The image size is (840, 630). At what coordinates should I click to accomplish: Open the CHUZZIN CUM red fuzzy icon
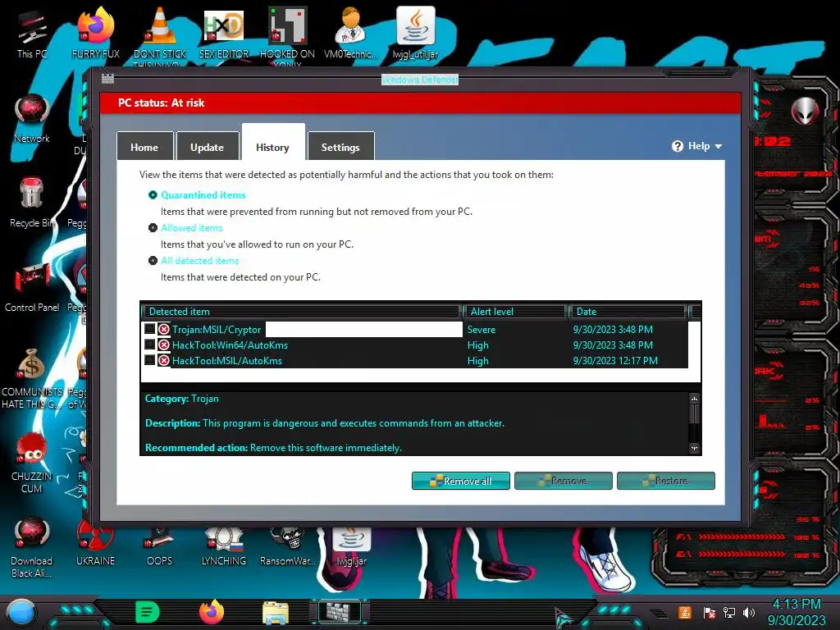pos(32,463)
